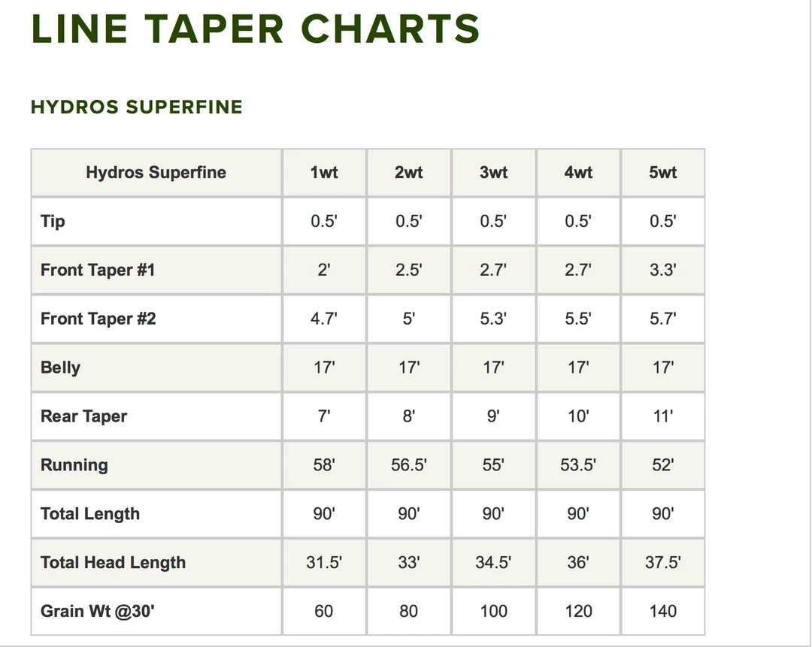The image size is (812, 647).
Task: Select the Front Taper #2 row label
Action: [98, 319]
